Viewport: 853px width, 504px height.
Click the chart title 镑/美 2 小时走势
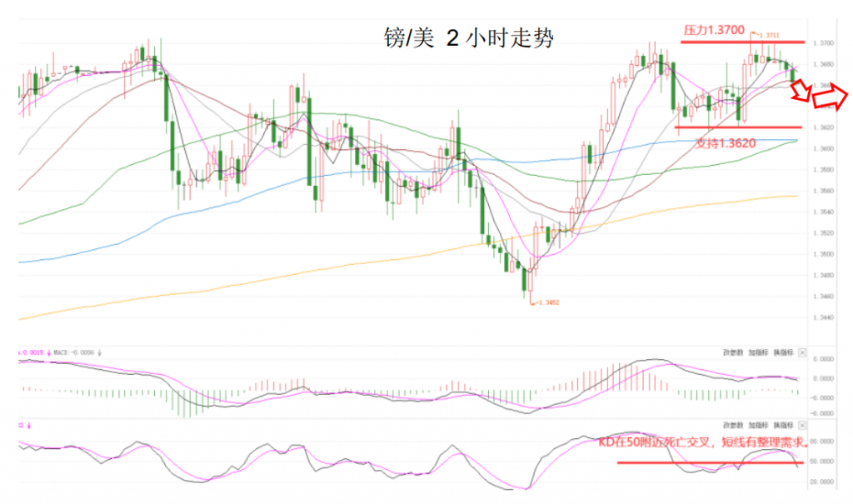(468, 38)
